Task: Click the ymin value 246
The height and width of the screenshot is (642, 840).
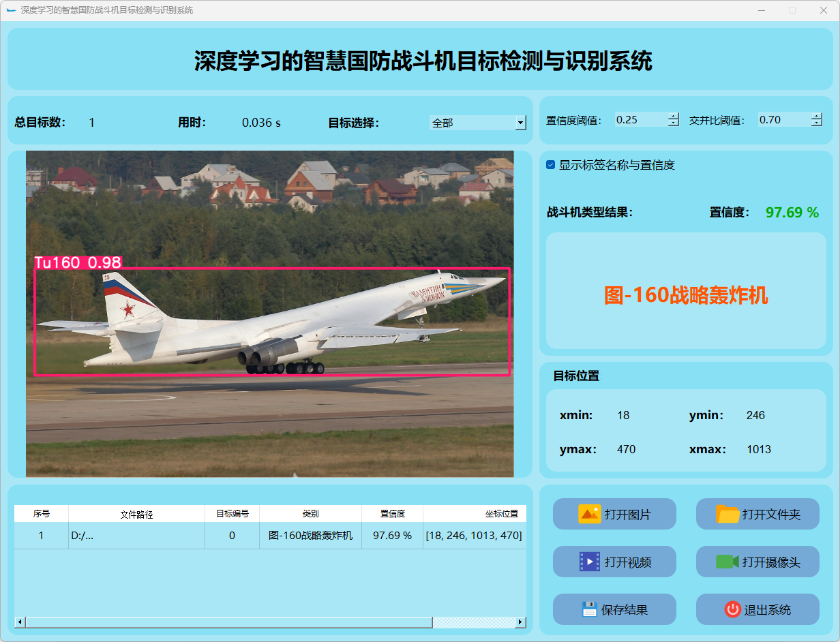Action: click(x=755, y=415)
